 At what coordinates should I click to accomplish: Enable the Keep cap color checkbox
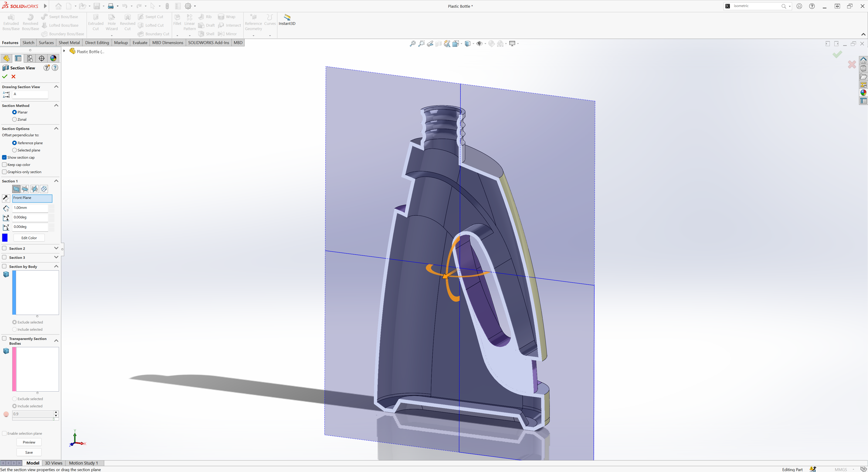point(4,165)
